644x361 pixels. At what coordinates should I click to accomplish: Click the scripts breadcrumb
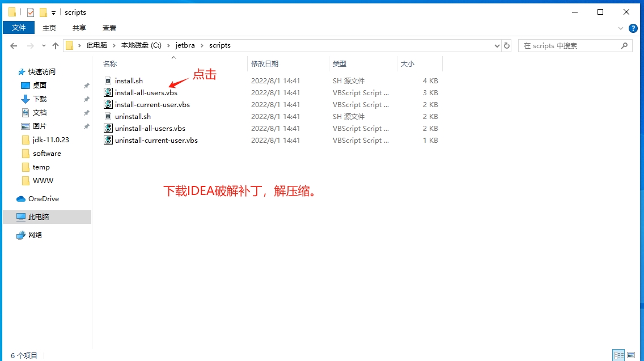(x=220, y=45)
